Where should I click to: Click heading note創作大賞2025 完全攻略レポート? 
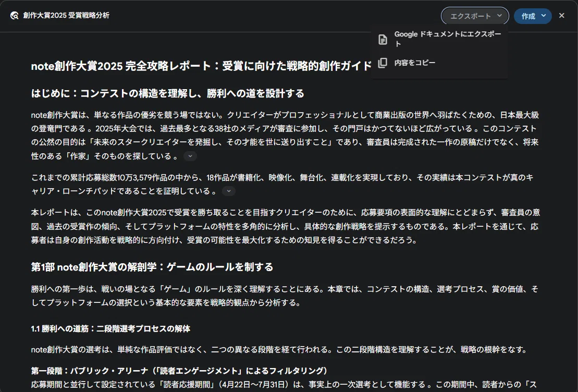[x=201, y=66]
